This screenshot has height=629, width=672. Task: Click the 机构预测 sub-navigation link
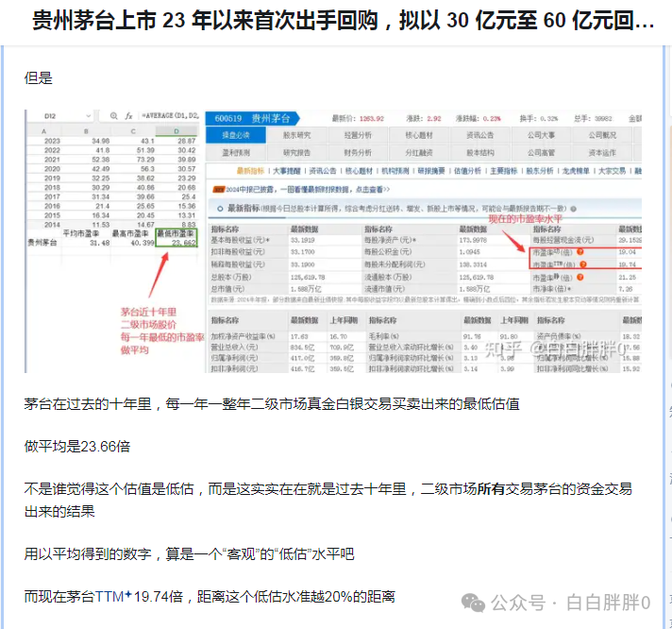(395, 171)
